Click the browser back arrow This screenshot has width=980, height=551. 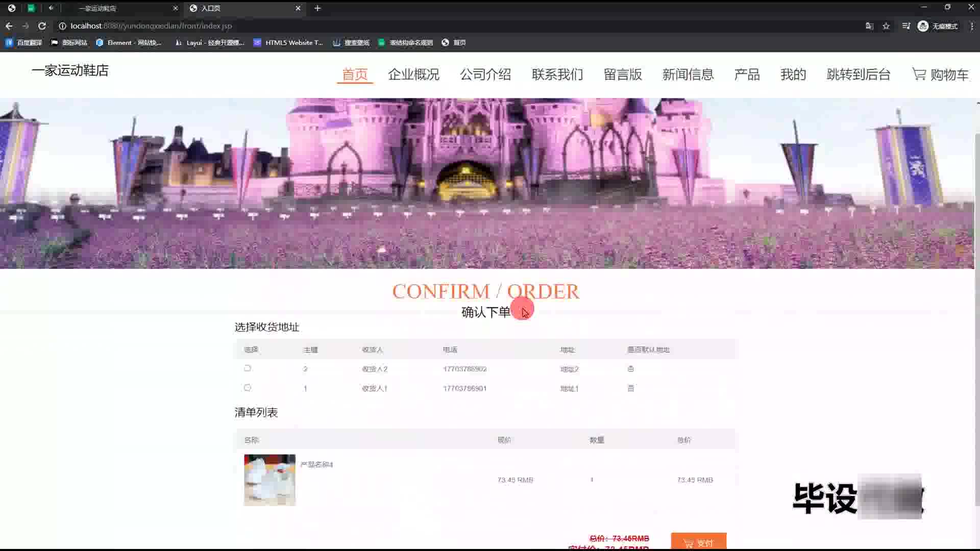pos(9,26)
